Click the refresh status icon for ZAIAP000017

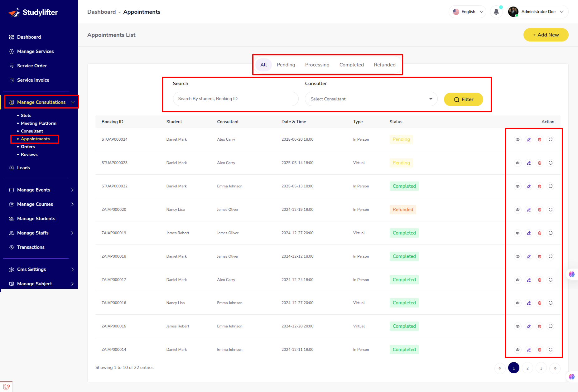point(551,280)
